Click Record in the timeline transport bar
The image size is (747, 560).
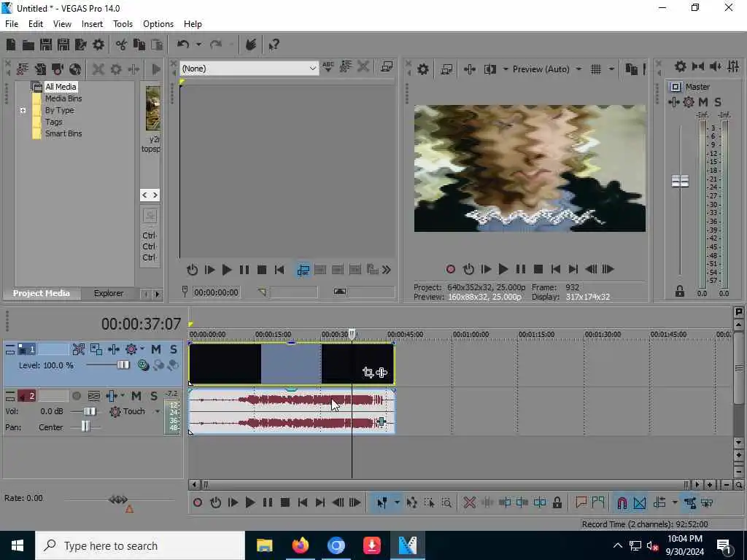[x=198, y=502]
